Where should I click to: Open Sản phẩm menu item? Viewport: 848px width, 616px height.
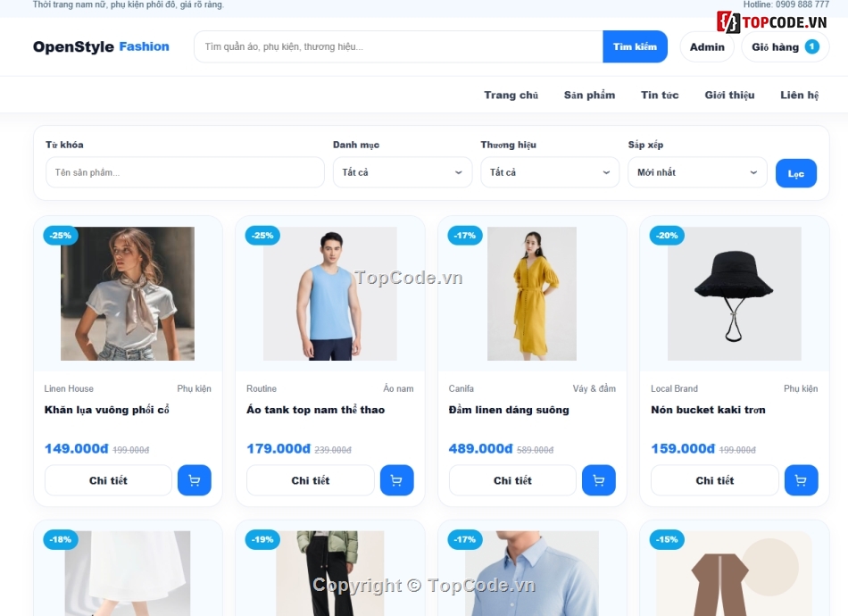pos(589,96)
